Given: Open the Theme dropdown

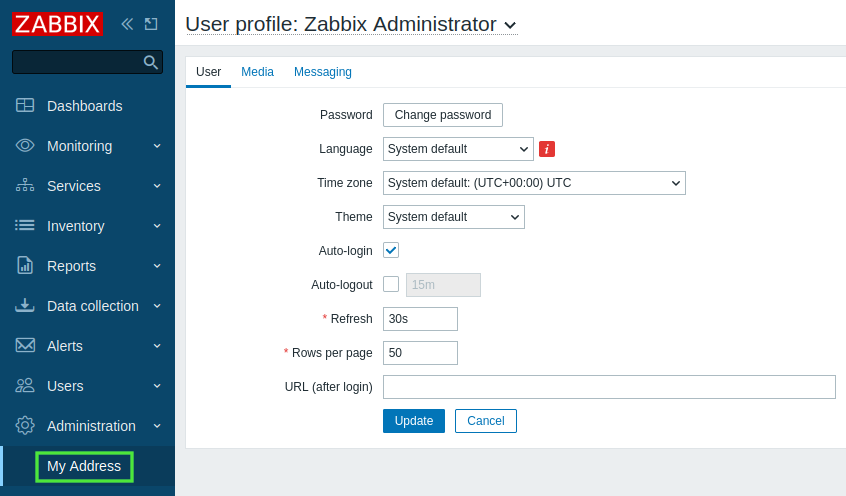Looking at the screenshot, I should coord(454,217).
